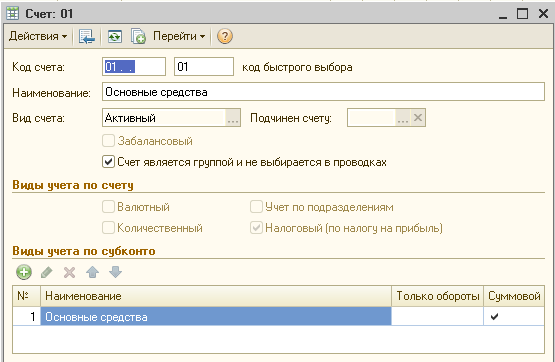Move row down with the down arrow icon
Image resolution: width=555 pixels, height=362 pixels.
pos(115,272)
